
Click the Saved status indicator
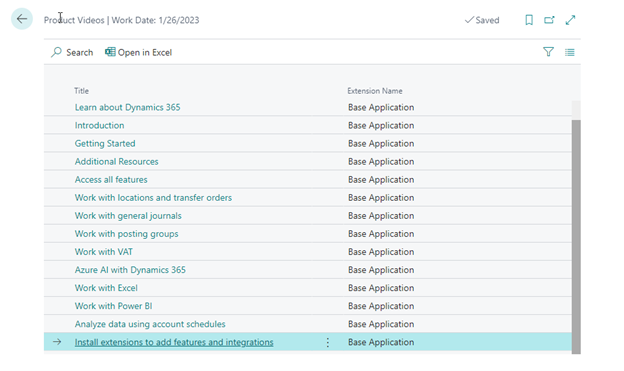click(482, 20)
